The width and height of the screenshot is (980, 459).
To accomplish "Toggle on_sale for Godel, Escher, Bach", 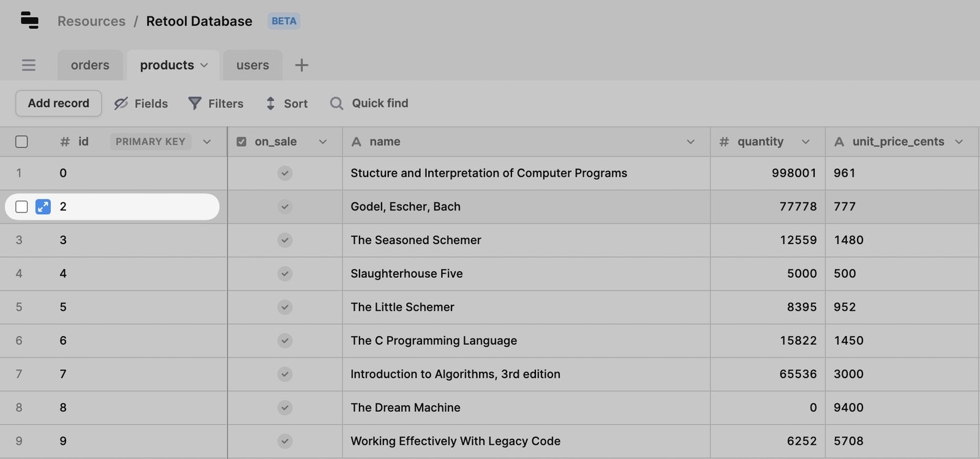I will (285, 207).
